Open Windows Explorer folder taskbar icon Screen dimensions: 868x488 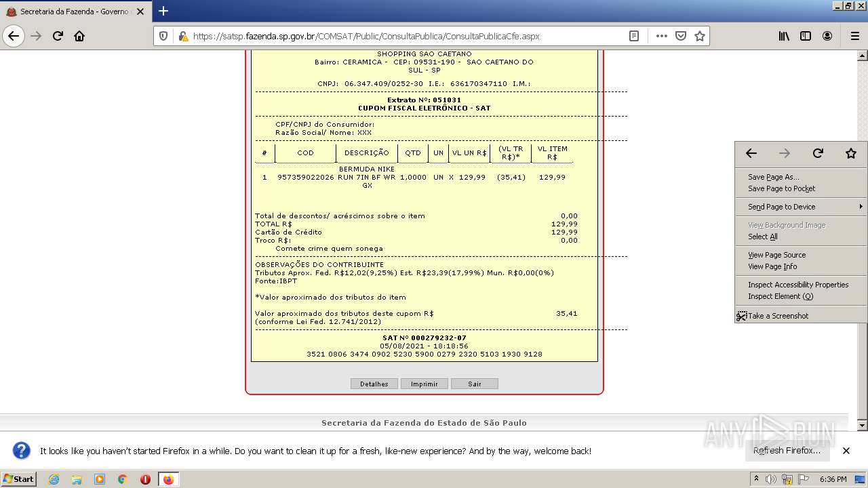[x=77, y=479]
